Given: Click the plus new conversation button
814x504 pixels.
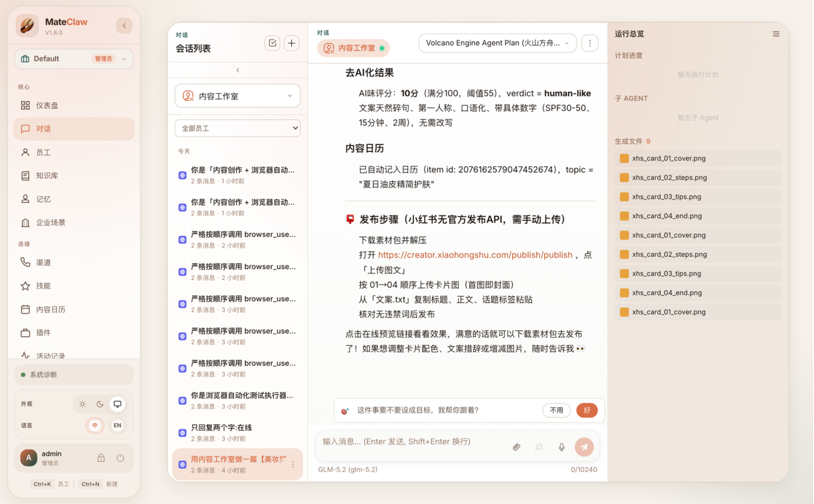Looking at the screenshot, I should pyautogui.click(x=292, y=43).
